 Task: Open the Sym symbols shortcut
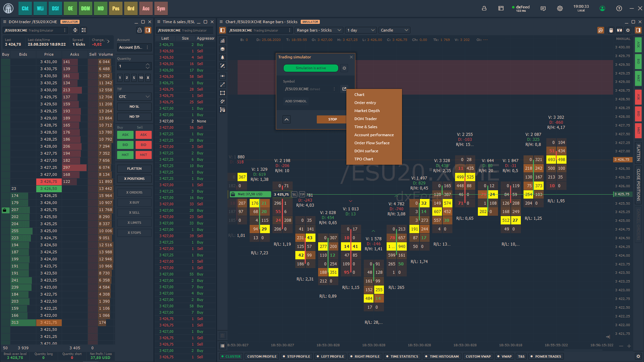point(161,8)
